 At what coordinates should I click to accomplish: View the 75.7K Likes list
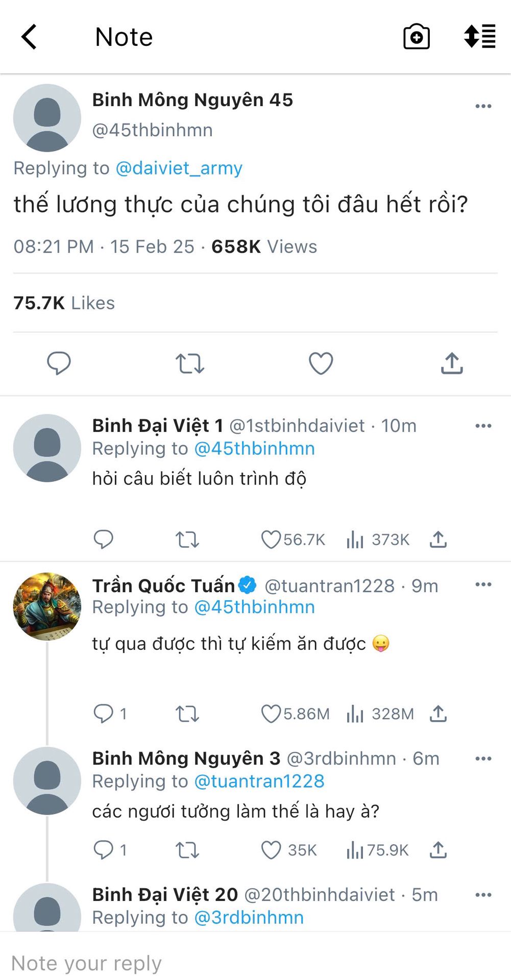(64, 303)
